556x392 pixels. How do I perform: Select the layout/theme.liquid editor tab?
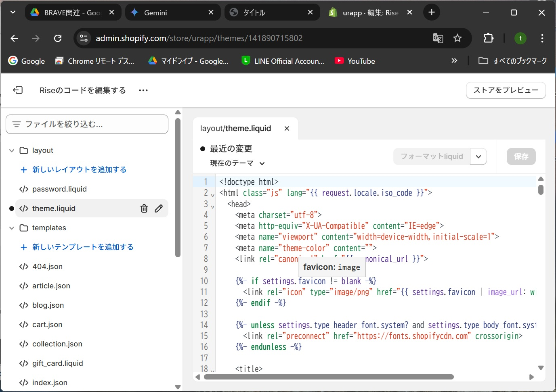[236, 129]
